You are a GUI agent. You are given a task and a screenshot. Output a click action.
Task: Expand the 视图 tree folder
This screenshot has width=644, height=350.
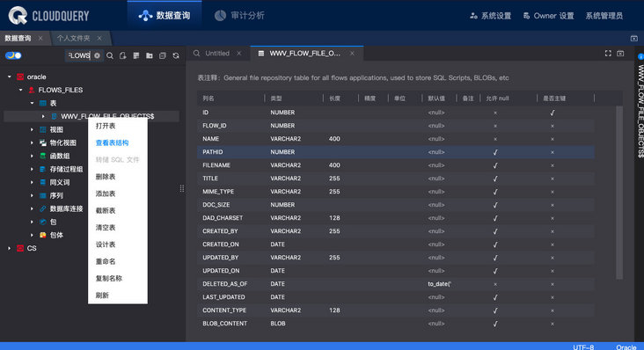[32, 129]
